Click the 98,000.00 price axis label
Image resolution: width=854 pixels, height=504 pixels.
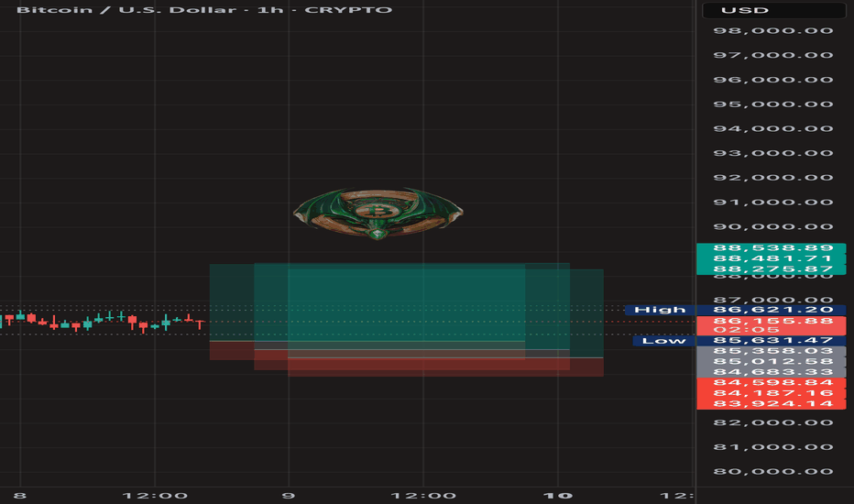773,31
